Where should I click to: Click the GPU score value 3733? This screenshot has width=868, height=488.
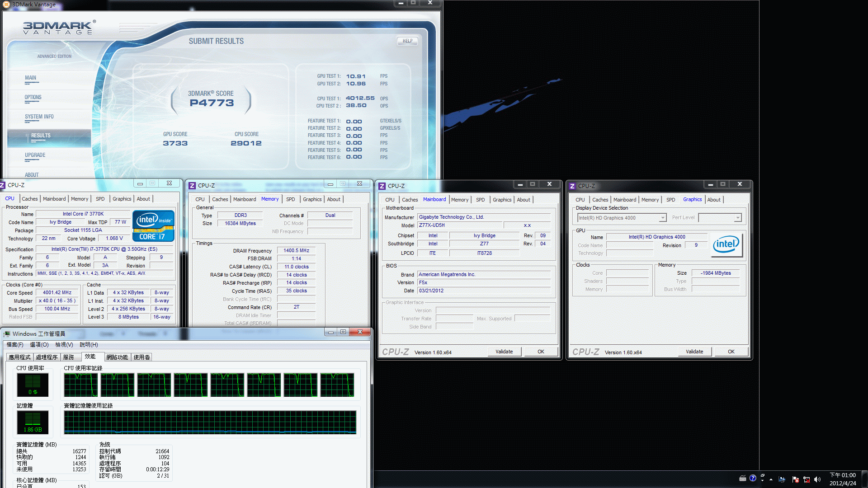pyautogui.click(x=175, y=143)
